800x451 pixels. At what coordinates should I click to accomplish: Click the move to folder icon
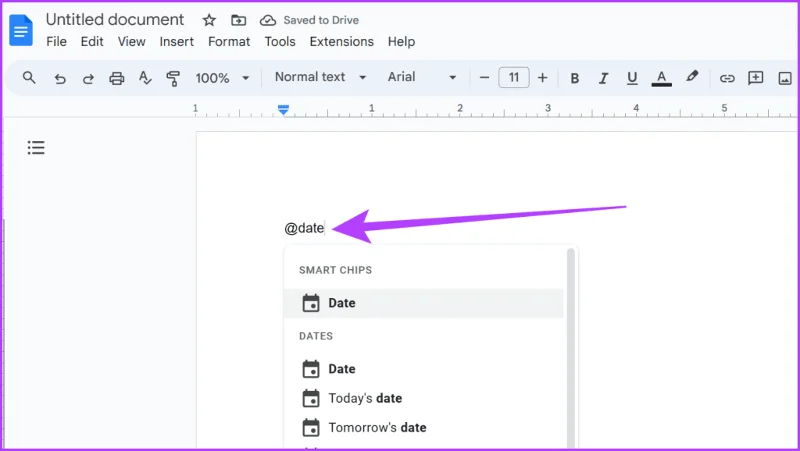tap(238, 20)
